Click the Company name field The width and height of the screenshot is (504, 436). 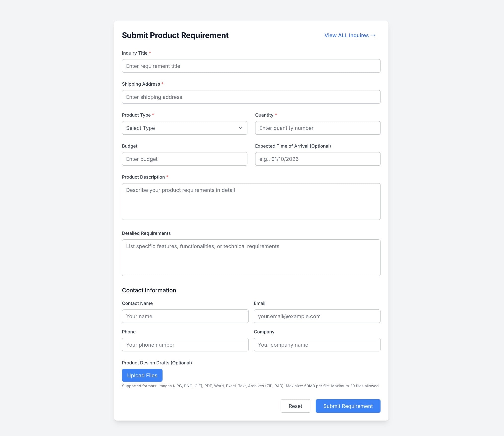[x=317, y=345]
